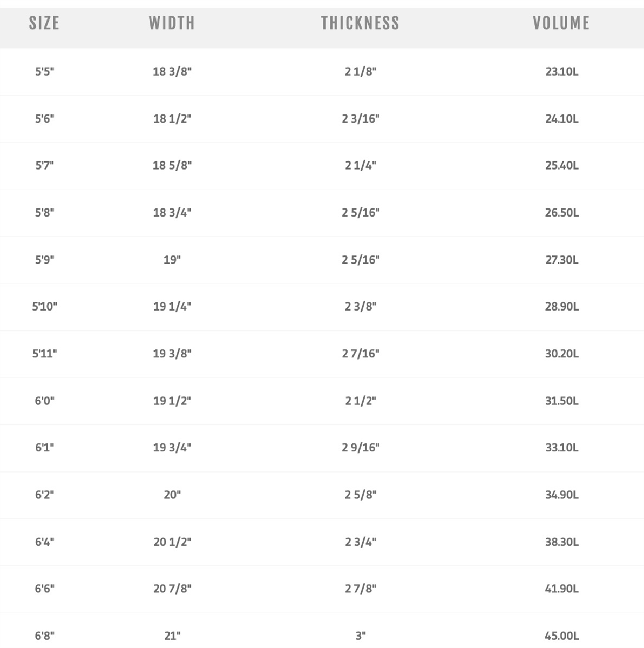Click the 23.10L volume value

(x=561, y=71)
